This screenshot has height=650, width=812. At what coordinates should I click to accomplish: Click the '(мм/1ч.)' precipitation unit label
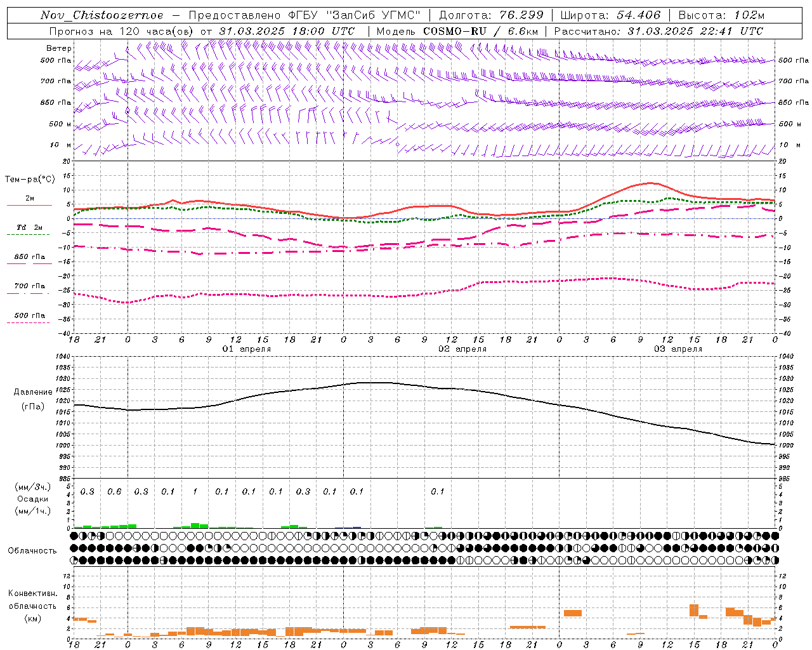[x=33, y=511]
